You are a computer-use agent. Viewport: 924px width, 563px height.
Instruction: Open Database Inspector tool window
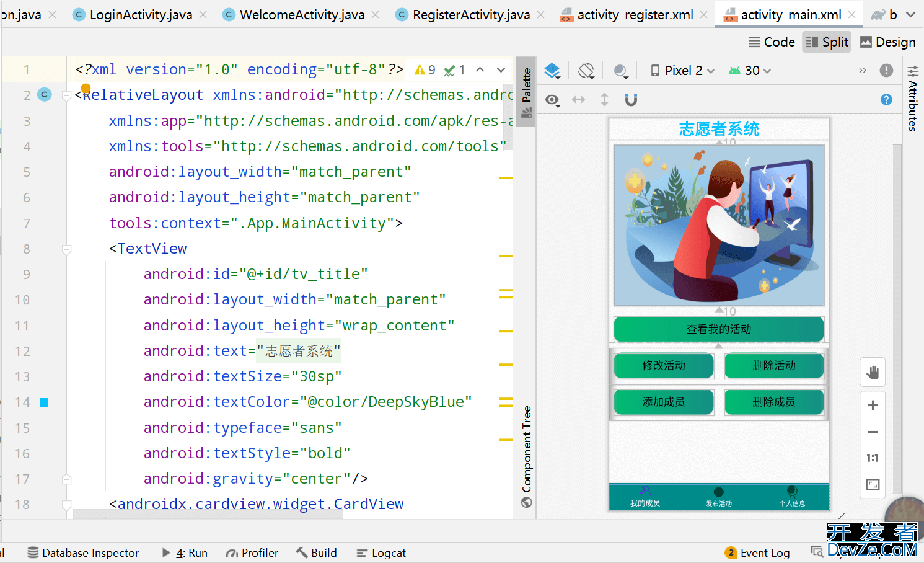pos(83,552)
